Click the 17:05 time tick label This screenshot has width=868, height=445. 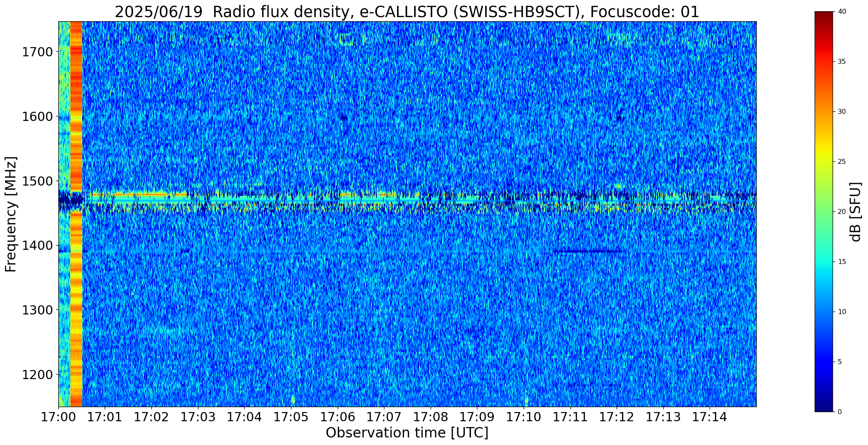coord(291,417)
